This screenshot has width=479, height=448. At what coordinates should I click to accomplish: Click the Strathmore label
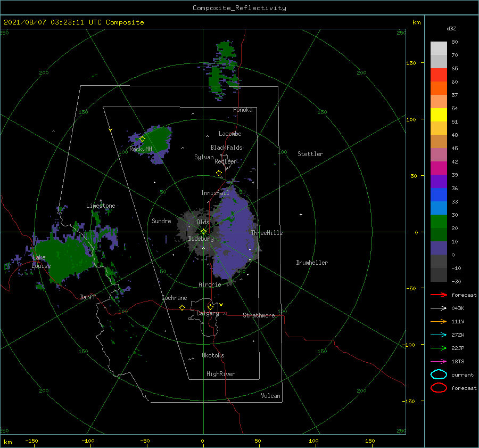[x=259, y=315]
